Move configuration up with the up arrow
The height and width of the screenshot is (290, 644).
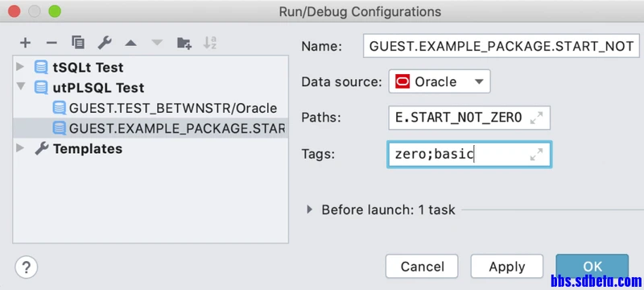pyautogui.click(x=130, y=43)
